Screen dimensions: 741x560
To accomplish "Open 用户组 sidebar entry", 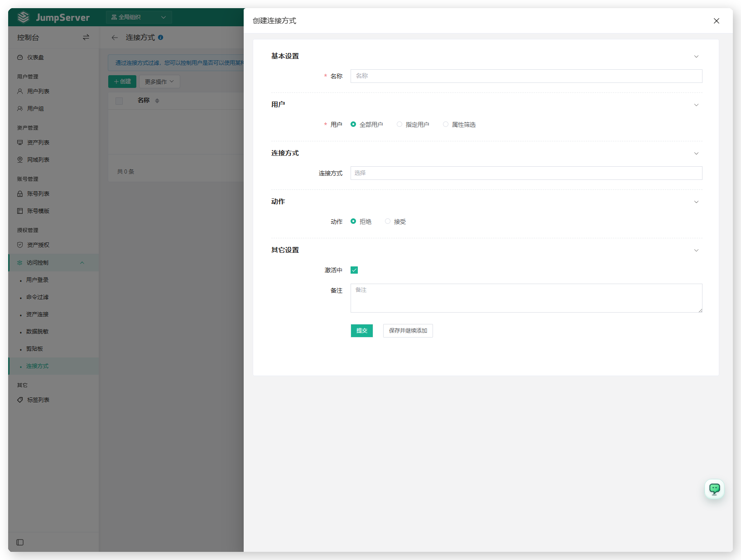I will click(x=53, y=109).
